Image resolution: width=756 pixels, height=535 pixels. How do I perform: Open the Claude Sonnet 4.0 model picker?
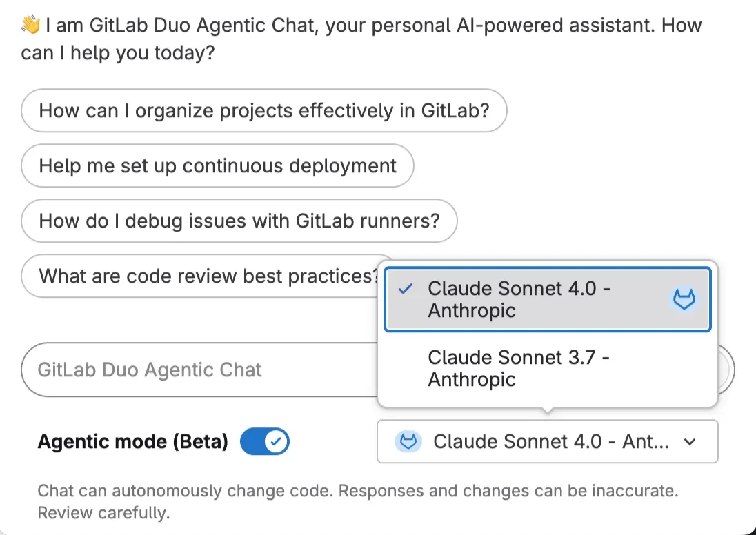pyautogui.click(x=547, y=441)
